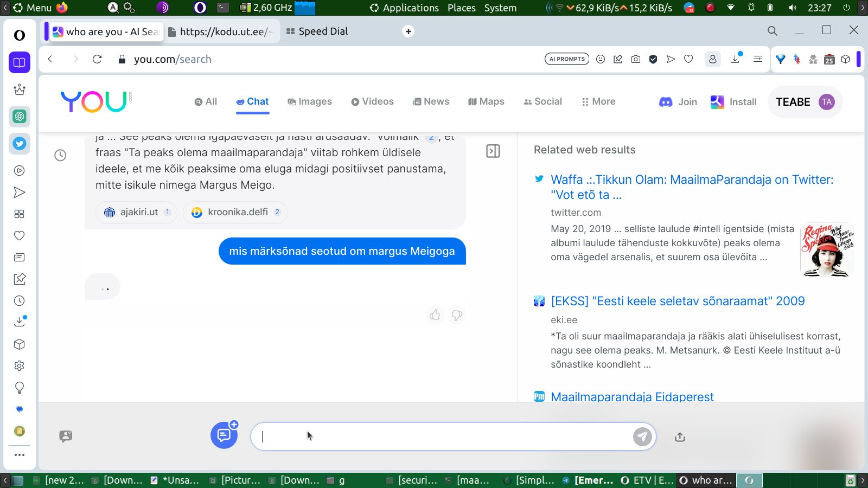
Task: Select the News search tab
Action: pyautogui.click(x=431, y=101)
